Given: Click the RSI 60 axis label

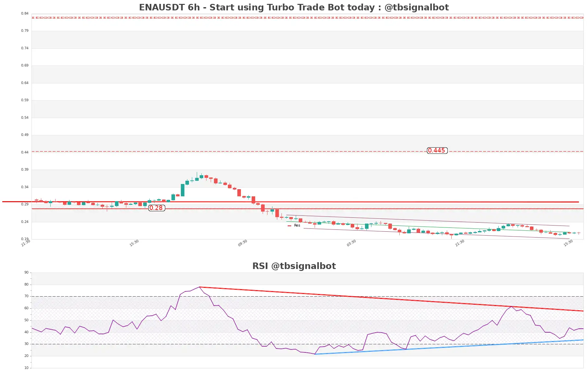Looking at the screenshot, I should pyautogui.click(x=26, y=308).
